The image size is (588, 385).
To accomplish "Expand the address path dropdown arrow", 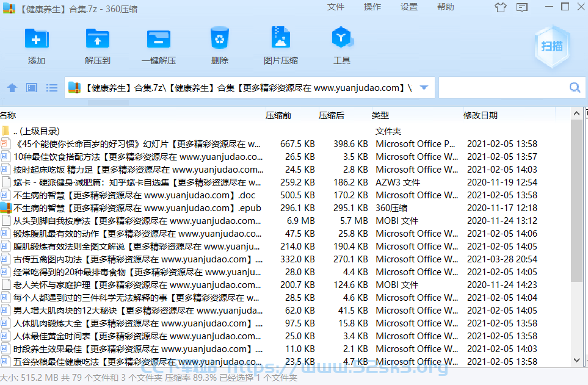I will (424, 88).
